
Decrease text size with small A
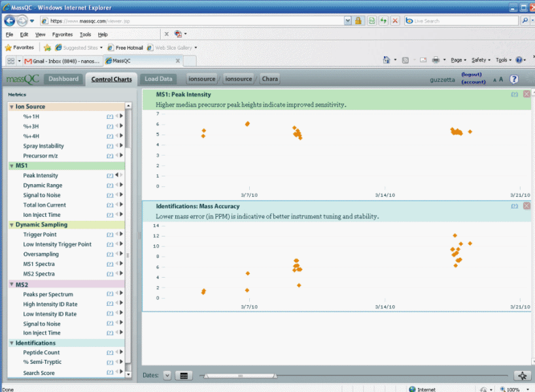pos(494,80)
